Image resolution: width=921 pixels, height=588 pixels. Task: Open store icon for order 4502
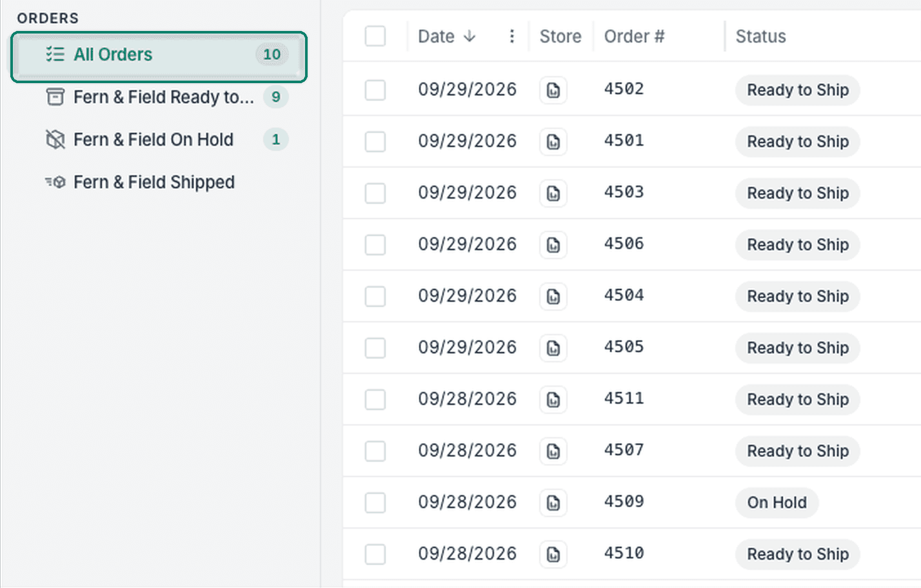(553, 90)
